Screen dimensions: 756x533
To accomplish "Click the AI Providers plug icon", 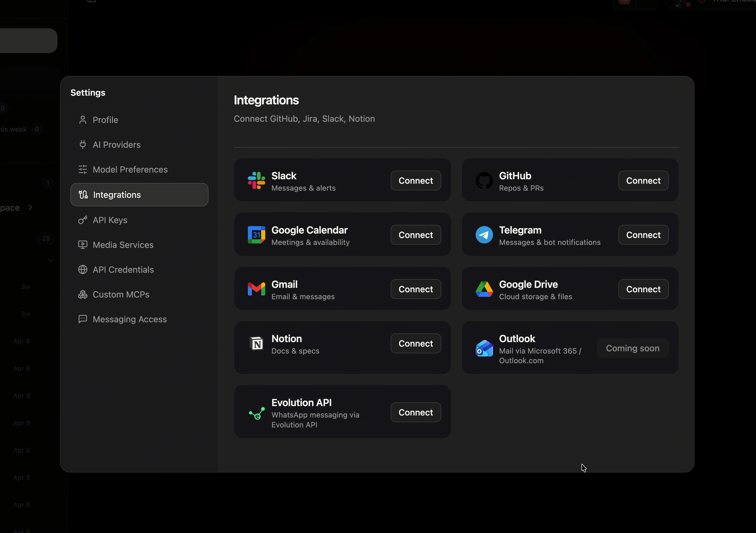I will [x=83, y=145].
